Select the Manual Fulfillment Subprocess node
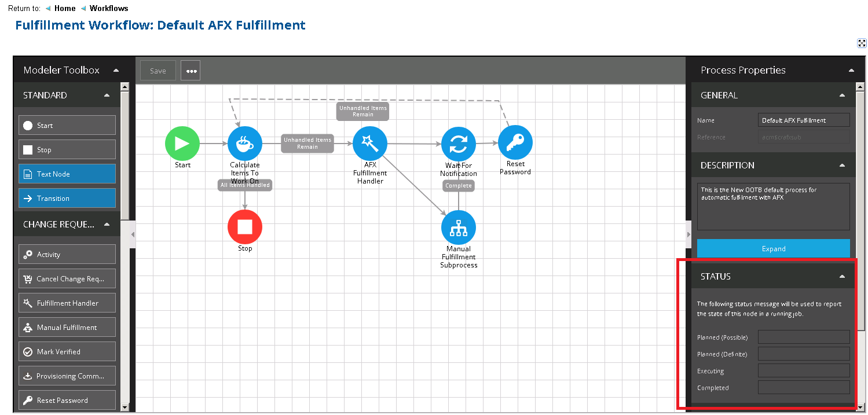 [x=459, y=227]
